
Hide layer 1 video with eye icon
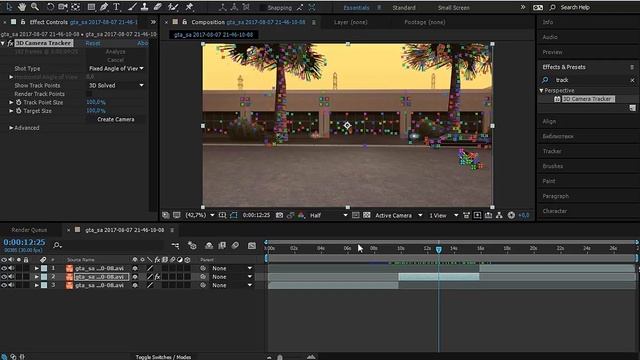(4, 268)
